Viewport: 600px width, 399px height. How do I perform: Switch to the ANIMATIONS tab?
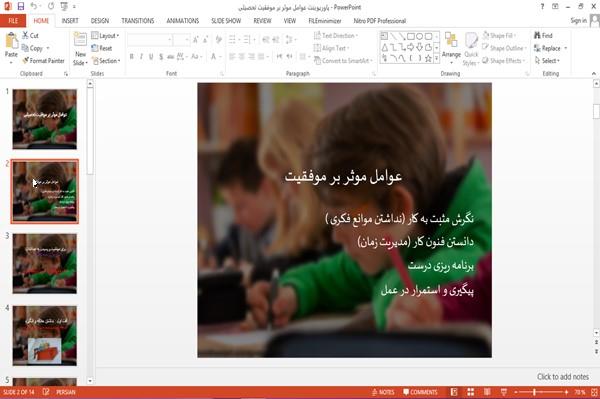tap(183, 21)
